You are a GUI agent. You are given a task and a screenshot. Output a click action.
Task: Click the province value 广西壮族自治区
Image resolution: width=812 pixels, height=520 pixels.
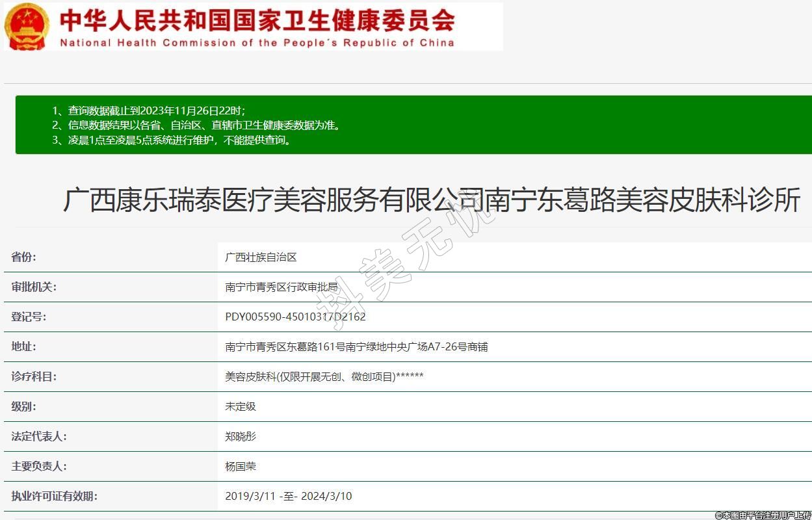pos(261,257)
